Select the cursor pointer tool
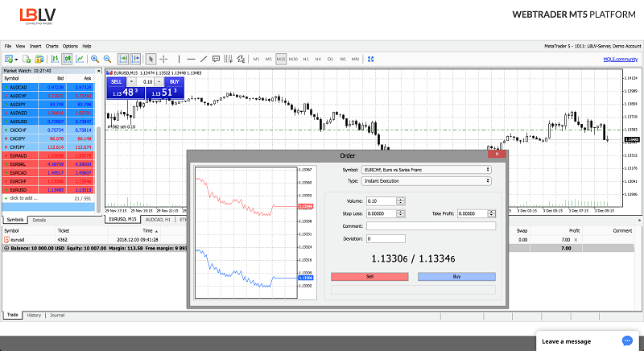Viewport: 644px width, 351px height. tap(151, 59)
